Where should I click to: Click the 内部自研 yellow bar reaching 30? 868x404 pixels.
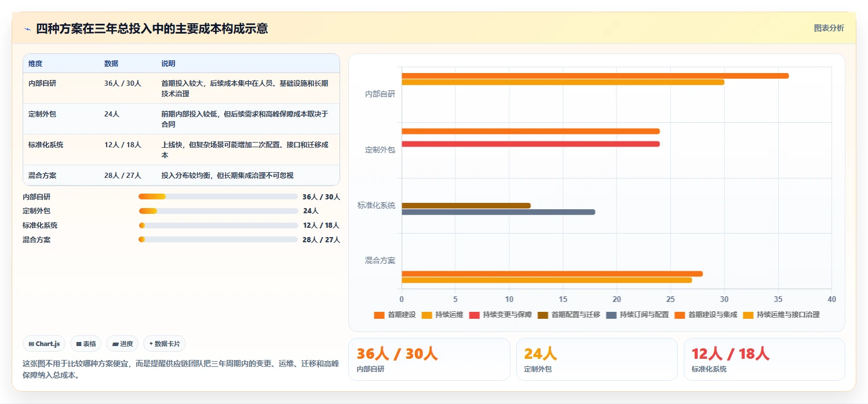pos(563,82)
